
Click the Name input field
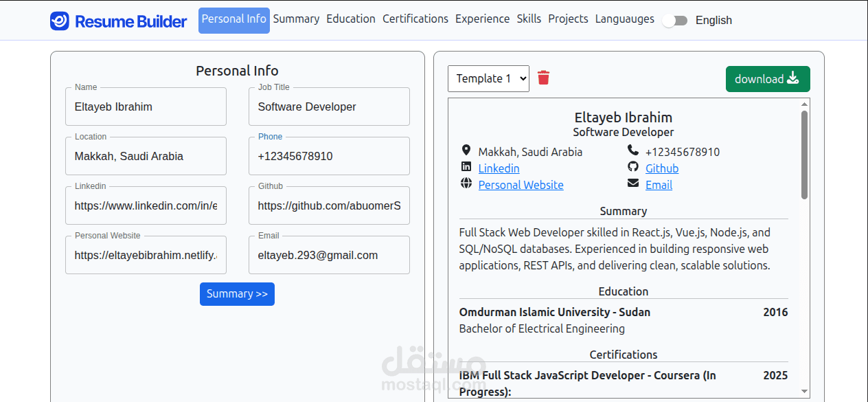pos(146,107)
